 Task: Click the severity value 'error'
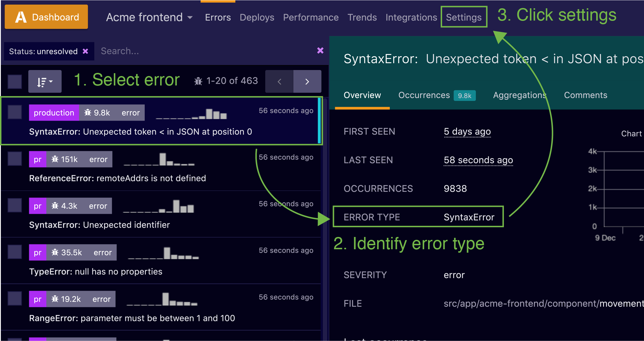454,275
